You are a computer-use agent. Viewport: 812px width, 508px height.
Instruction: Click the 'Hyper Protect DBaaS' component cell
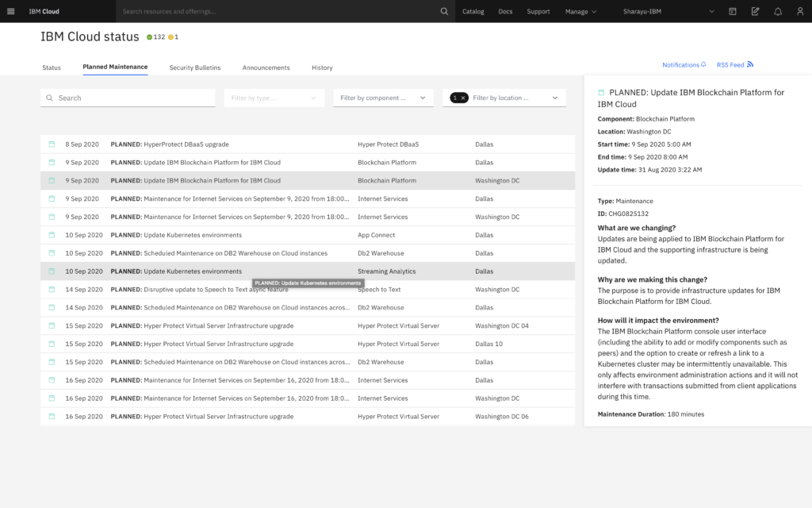click(x=389, y=144)
